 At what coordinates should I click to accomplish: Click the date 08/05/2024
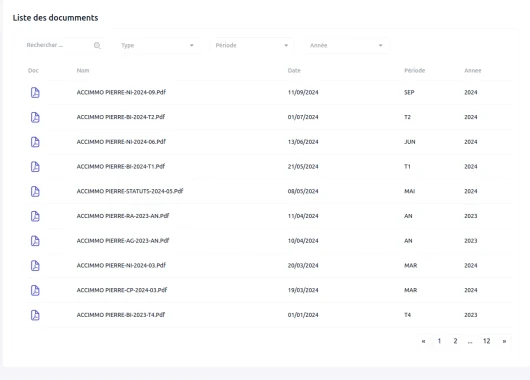pyautogui.click(x=303, y=191)
